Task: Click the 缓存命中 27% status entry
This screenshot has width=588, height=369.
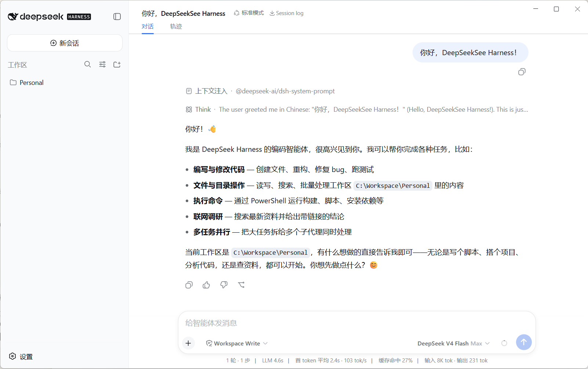Action: (396, 361)
